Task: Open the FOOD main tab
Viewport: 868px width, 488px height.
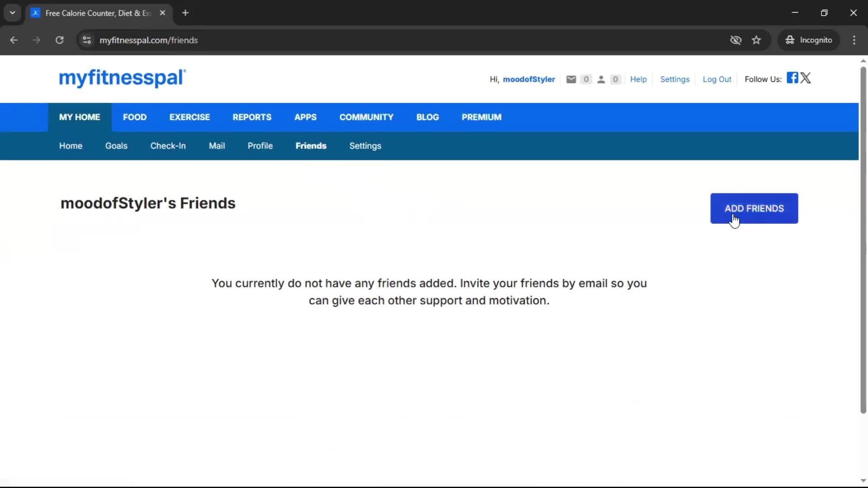Action: coord(135,117)
